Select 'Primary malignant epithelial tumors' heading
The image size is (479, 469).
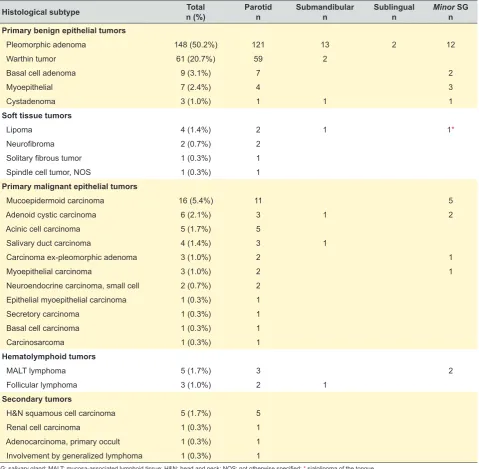click(69, 186)
